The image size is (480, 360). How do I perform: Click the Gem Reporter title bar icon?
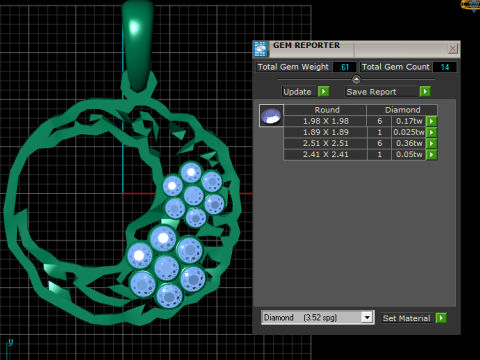click(260, 49)
